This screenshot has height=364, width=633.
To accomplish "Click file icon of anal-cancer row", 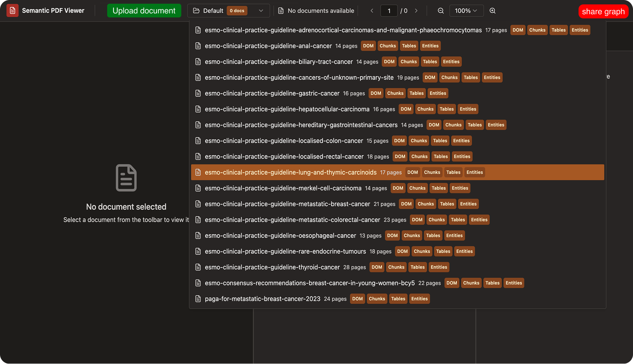I will (x=198, y=46).
